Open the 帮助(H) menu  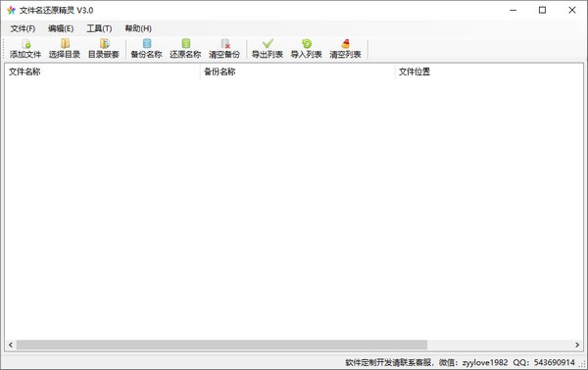[138, 28]
